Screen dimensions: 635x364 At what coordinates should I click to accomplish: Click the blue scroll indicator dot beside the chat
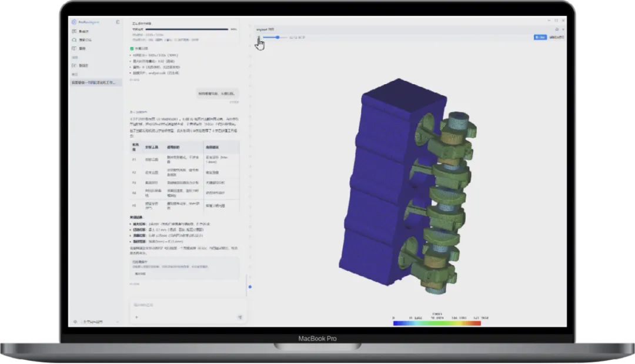tap(250, 286)
